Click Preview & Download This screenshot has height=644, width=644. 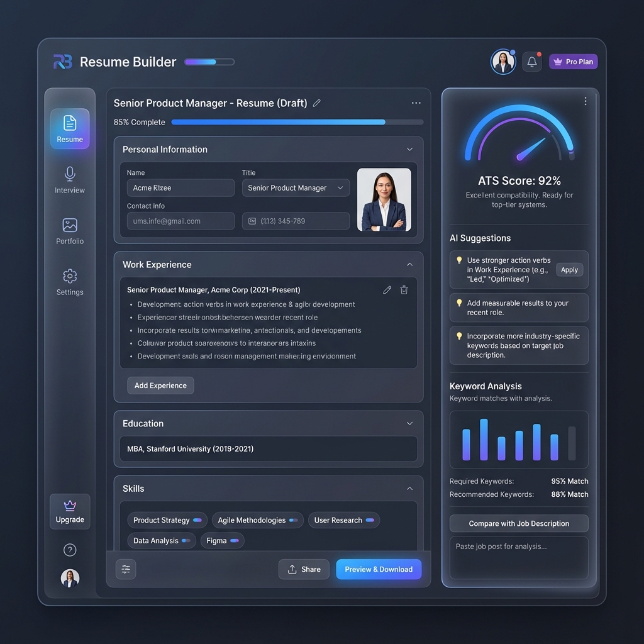(x=379, y=569)
